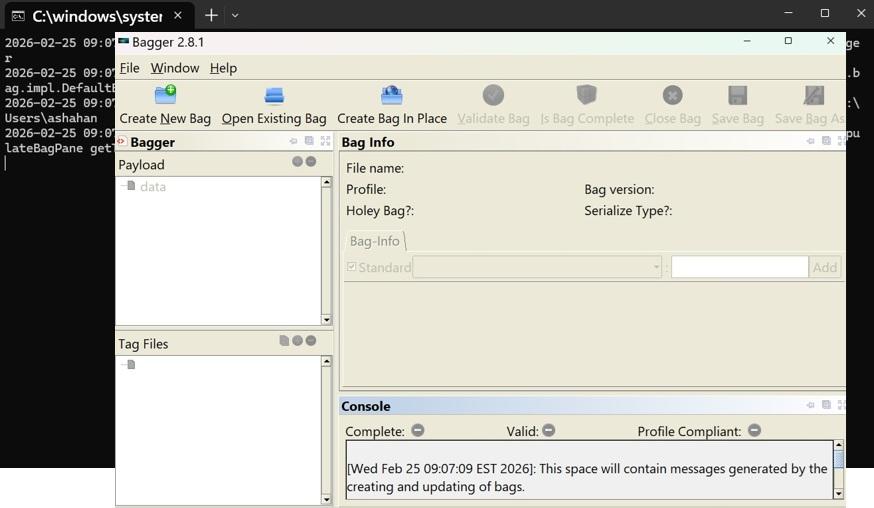874x508 pixels.
Task: Click the red icon beside Bagger panel title
Action: tap(121, 141)
